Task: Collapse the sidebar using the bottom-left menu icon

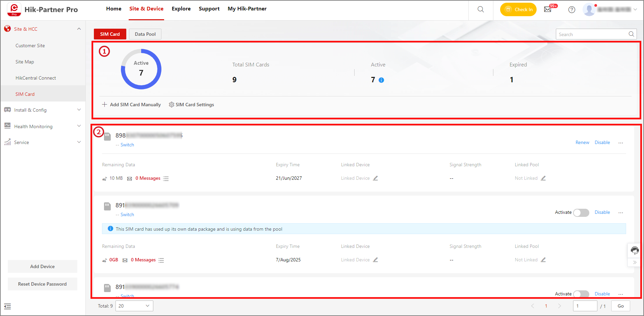Action: click(7, 306)
